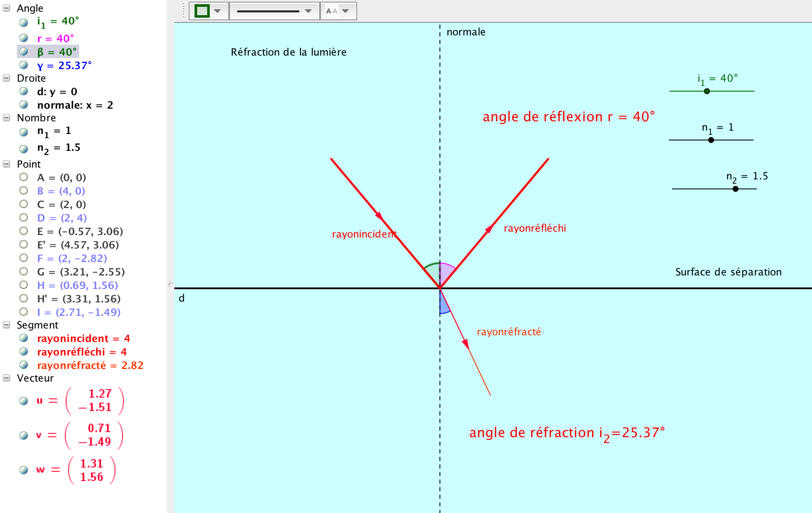
Task: Click the 'normale' label near dashed line
Action: click(x=466, y=32)
